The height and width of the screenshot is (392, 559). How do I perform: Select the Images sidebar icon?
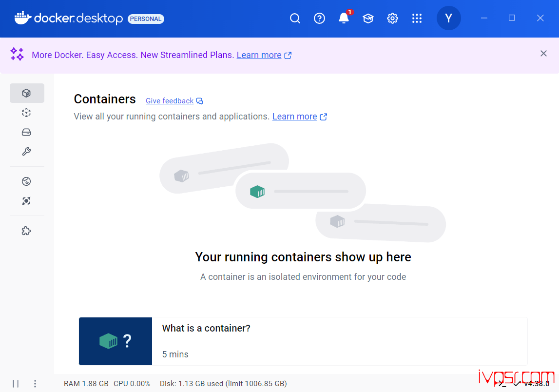pos(26,113)
